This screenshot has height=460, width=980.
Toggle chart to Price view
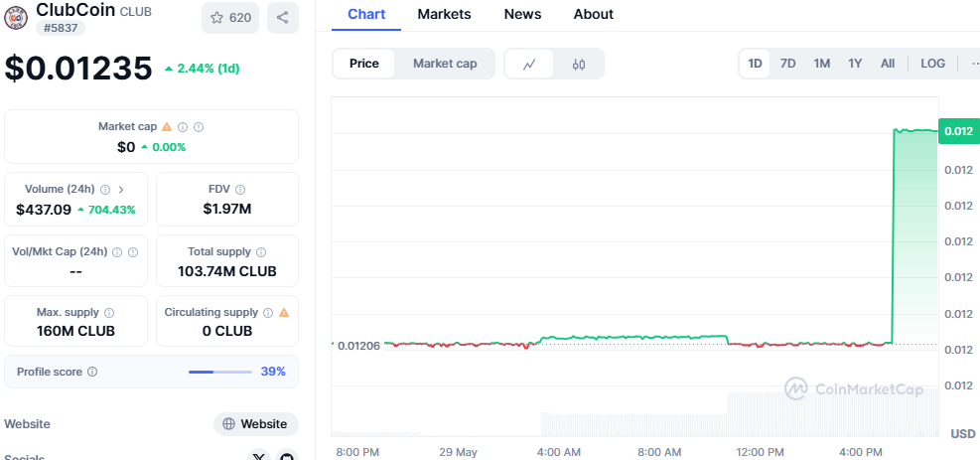tap(364, 64)
